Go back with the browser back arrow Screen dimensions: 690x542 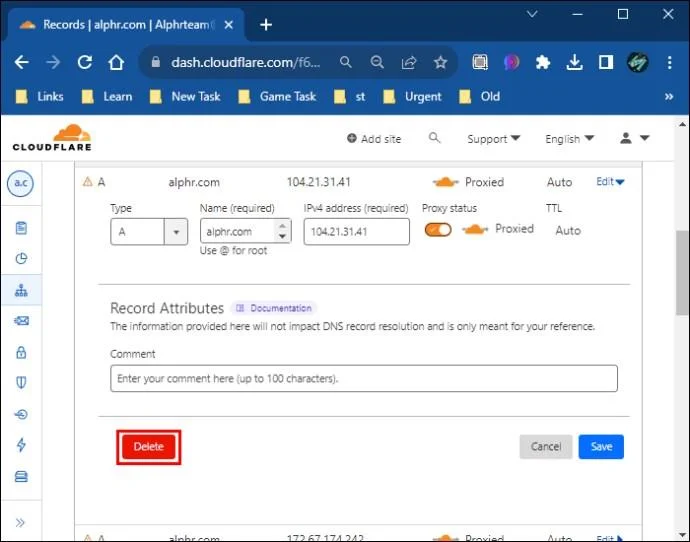(x=22, y=62)
